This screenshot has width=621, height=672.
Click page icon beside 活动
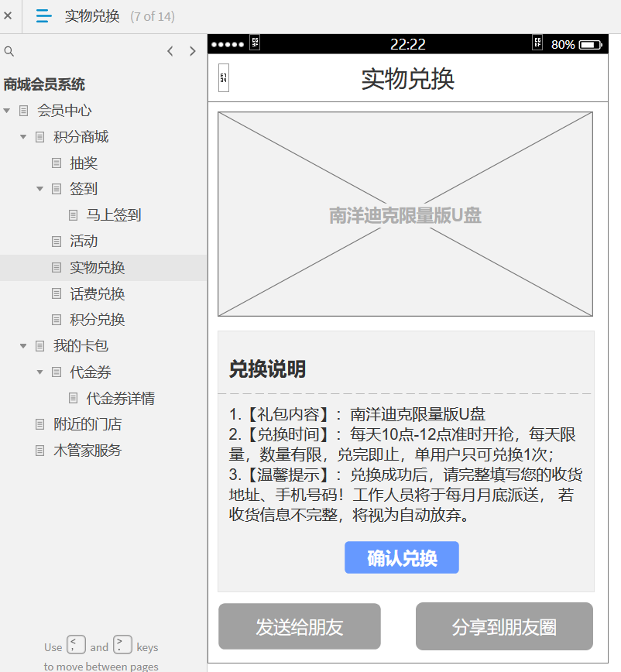pos(57,242)
